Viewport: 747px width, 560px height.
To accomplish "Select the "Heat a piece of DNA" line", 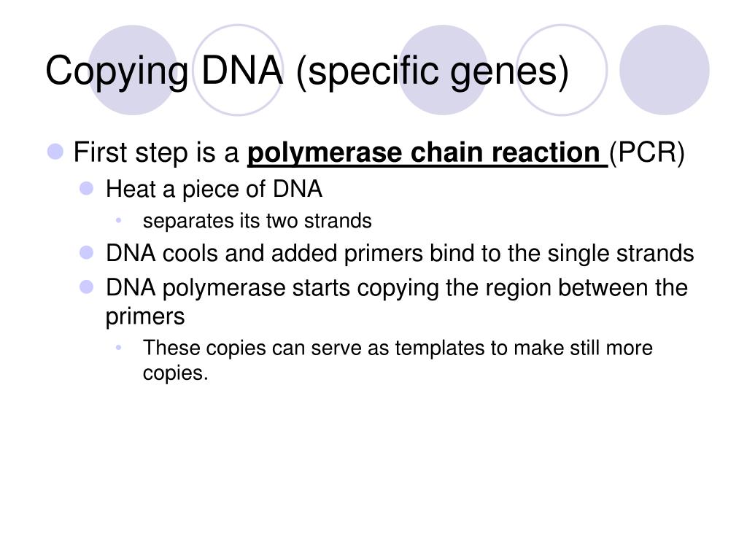I will [x=214, y=190].
